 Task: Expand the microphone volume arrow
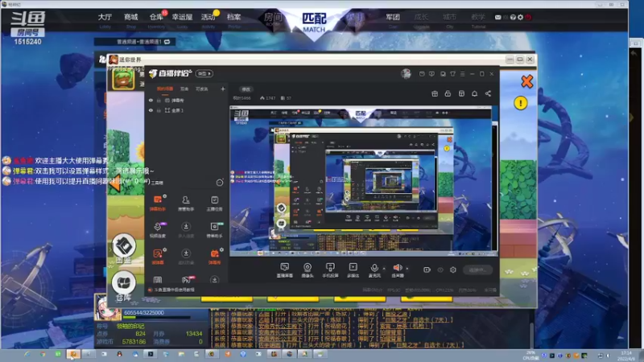point(384,269)
